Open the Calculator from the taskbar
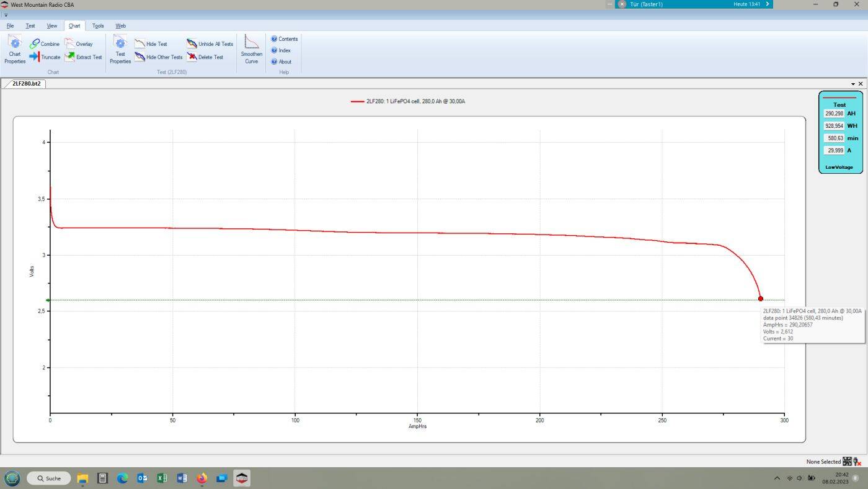868x489 pixels. (103, 478)
